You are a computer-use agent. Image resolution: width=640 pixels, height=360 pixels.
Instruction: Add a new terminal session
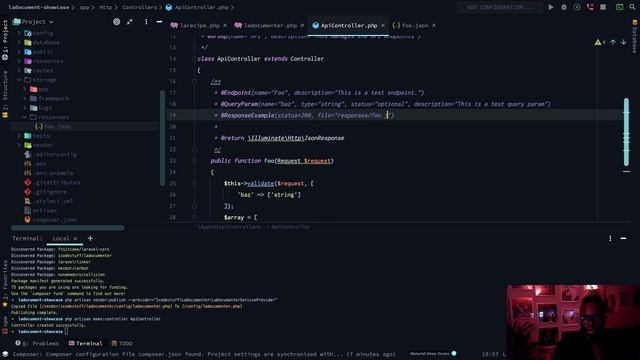click(x=90, y=238)
